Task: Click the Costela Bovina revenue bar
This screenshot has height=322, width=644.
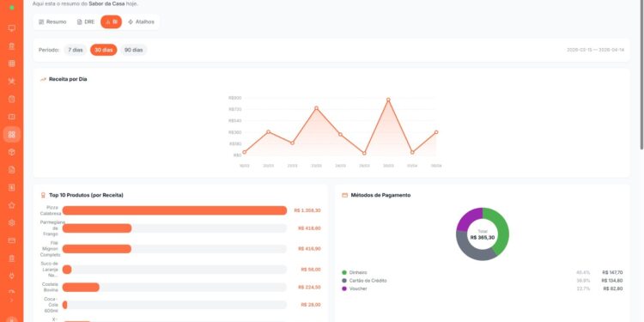Action: pos(81,287)
